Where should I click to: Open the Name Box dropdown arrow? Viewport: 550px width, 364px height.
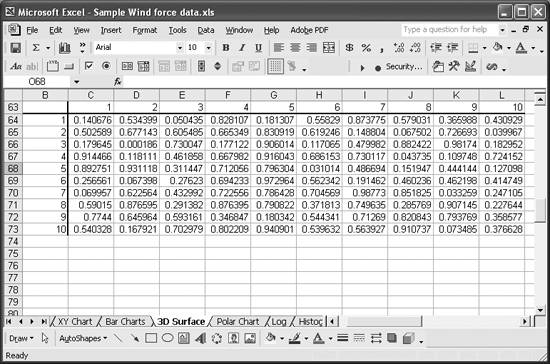(x=76, y=82)
